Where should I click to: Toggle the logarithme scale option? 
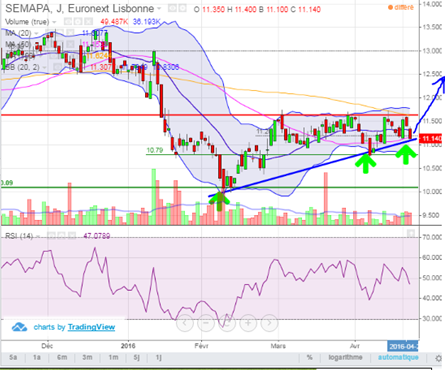[345, 357]
